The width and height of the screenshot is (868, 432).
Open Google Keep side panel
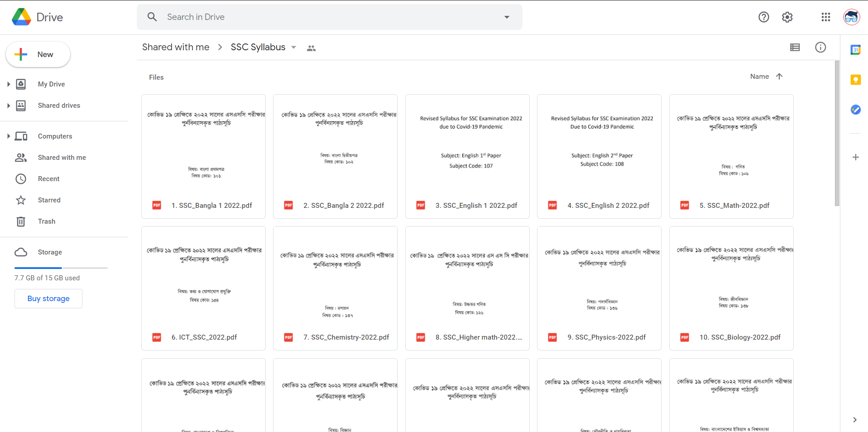(x=855, y=80)
